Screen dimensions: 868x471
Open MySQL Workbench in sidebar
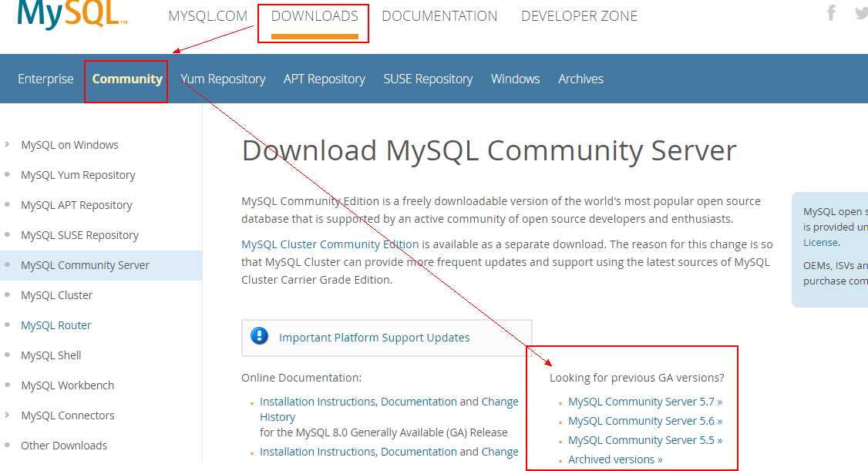(x=68, y=385)
